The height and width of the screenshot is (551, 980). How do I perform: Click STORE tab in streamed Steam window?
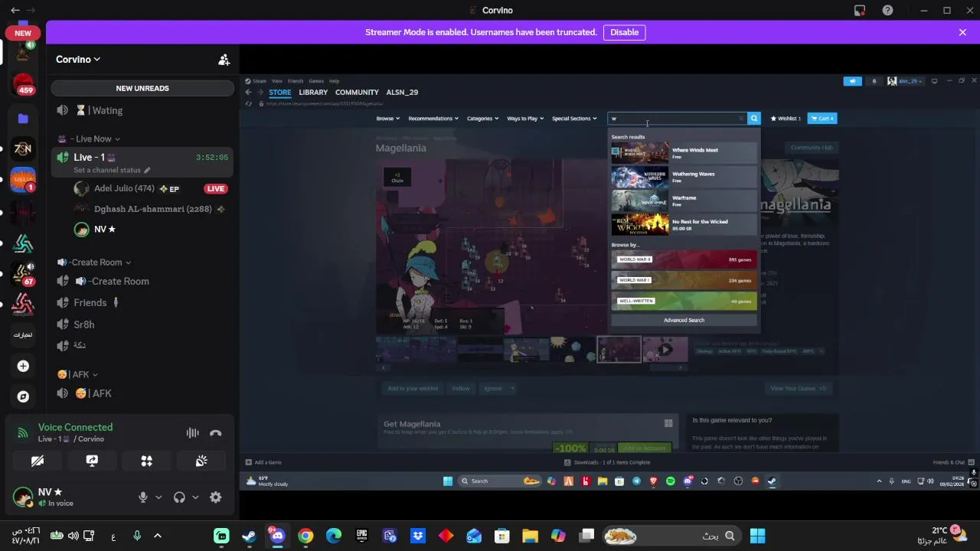[x=279, y=92]
